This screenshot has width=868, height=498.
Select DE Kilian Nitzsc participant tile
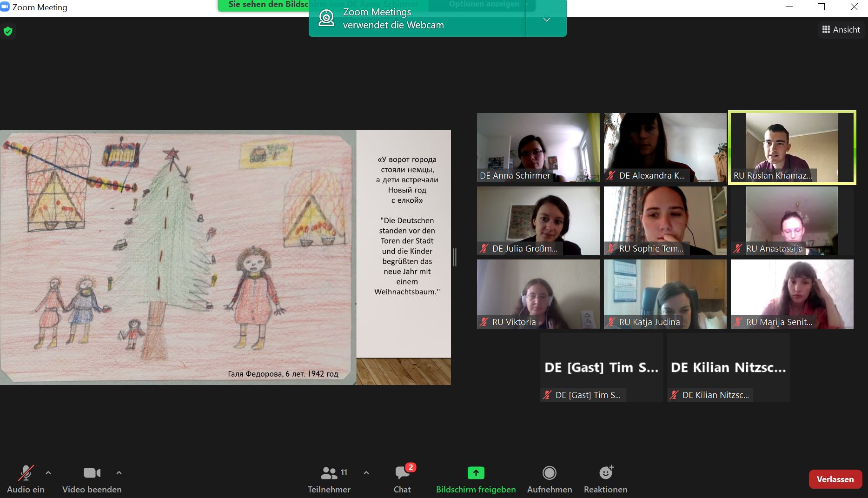pos(728,367)
